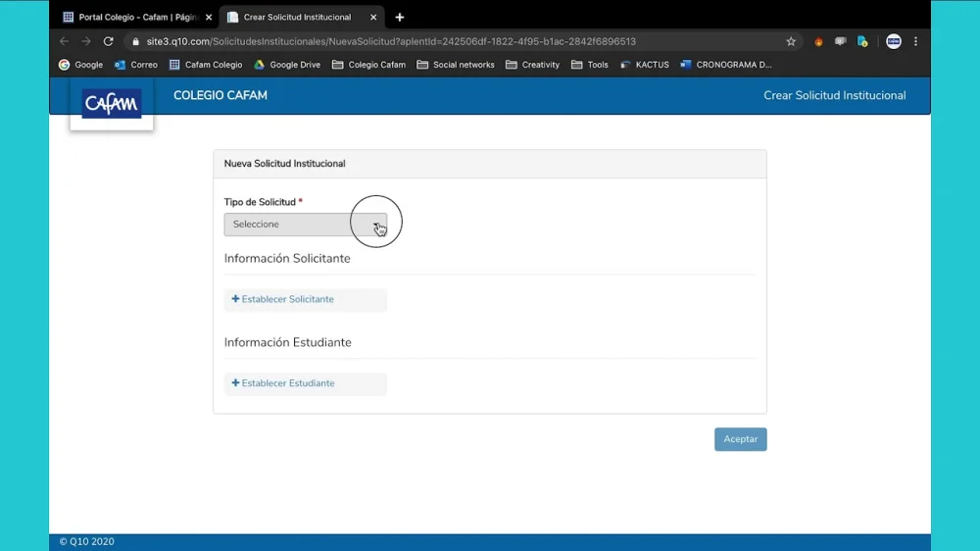The width and height of the screenshot is (980, 551).
Task: Open the Correo bookmark
Action: point(135,65)
